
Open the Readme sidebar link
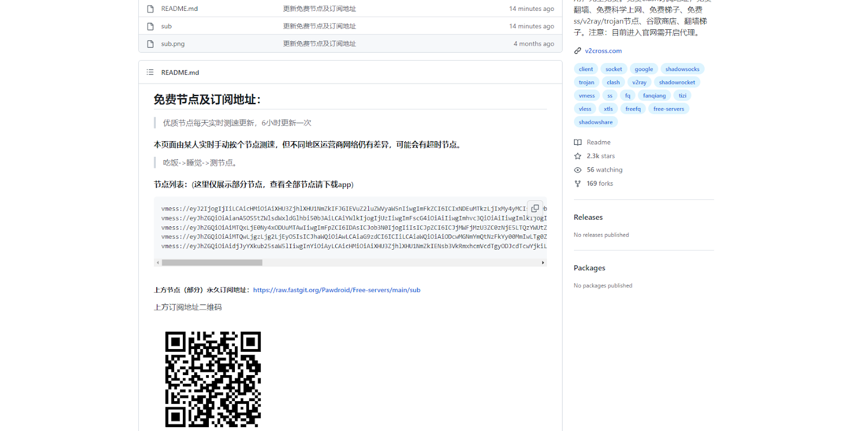[x=598, y=142]
